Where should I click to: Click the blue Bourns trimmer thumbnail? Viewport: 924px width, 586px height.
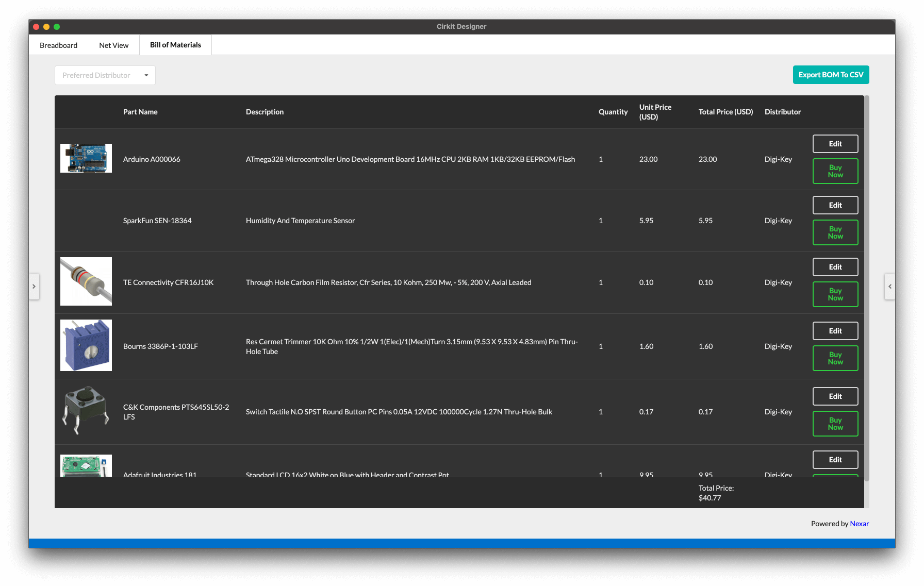(86, 345)
